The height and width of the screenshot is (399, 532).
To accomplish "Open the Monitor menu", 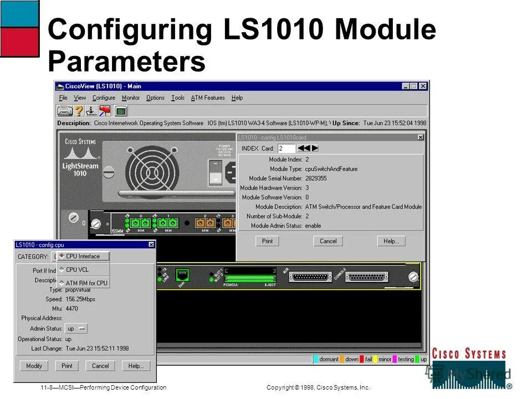I will (132, 98).
